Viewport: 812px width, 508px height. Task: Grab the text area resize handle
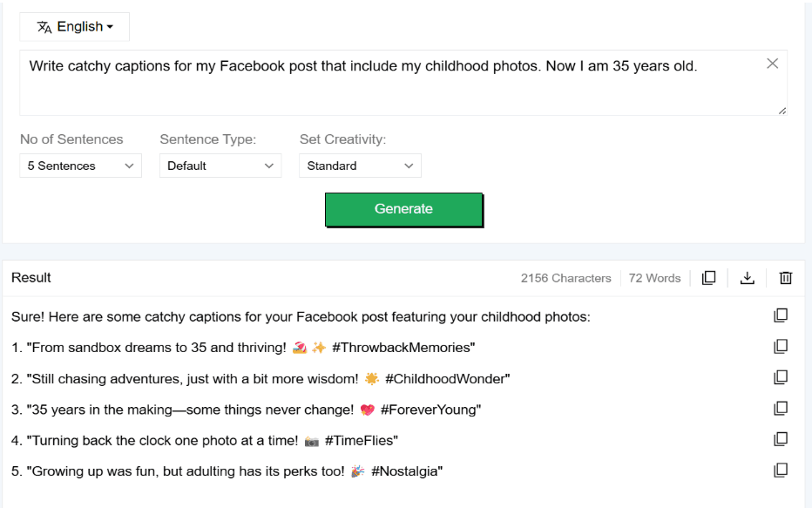[782, 111]
